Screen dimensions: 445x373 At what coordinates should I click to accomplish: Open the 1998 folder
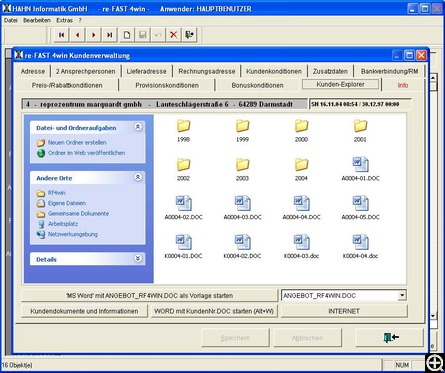[x=183, y=130]
